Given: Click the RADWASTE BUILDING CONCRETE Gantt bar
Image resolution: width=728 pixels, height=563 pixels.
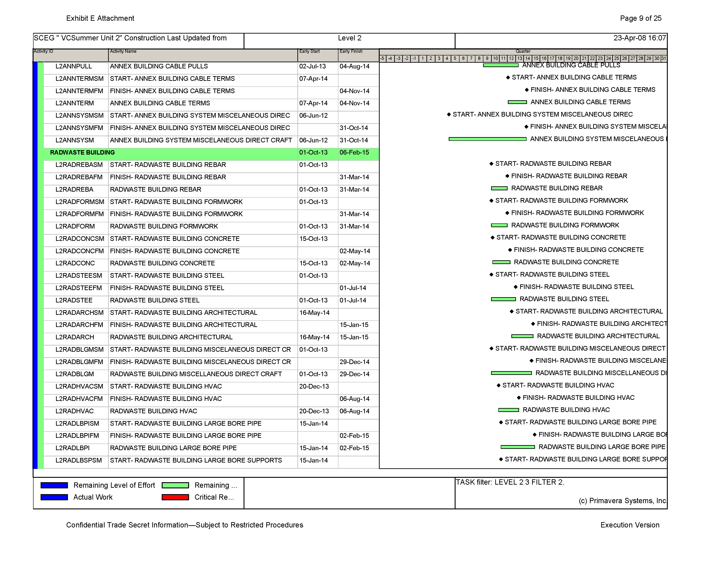Looking at the screenshot, I should 501,263.
